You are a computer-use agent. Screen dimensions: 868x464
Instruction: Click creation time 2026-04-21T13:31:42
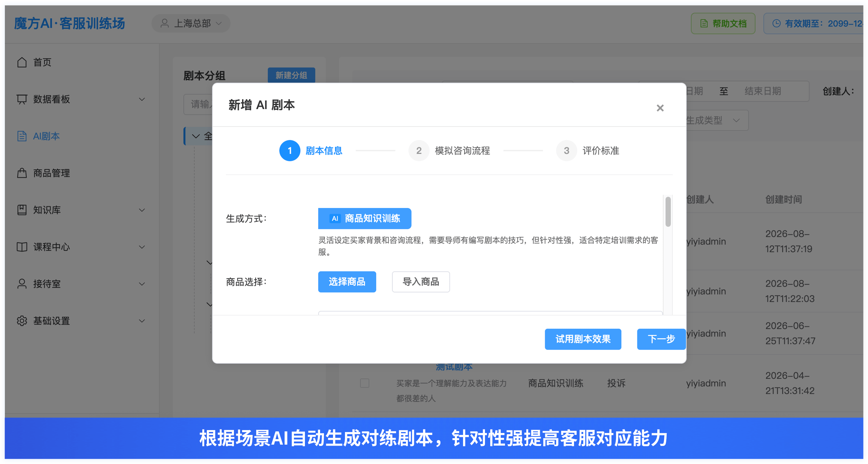coord(790,383)
